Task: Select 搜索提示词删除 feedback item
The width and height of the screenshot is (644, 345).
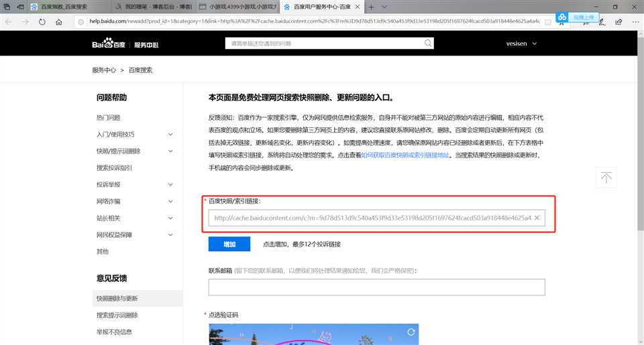Action: point(117,316)
